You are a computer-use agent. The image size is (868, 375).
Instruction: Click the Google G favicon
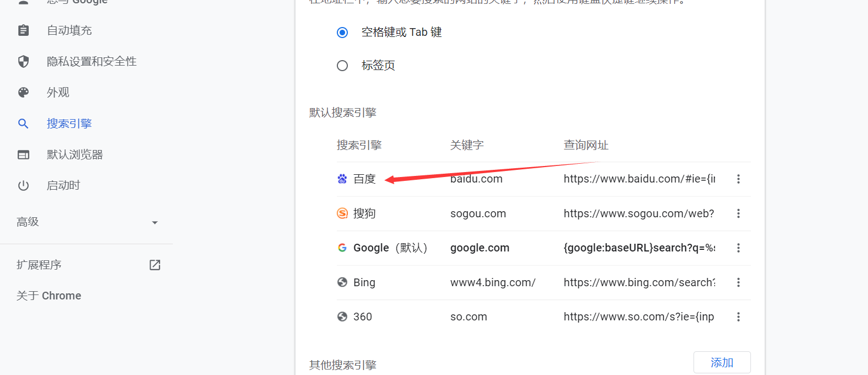pyautogui.click(x=342, y=248)
